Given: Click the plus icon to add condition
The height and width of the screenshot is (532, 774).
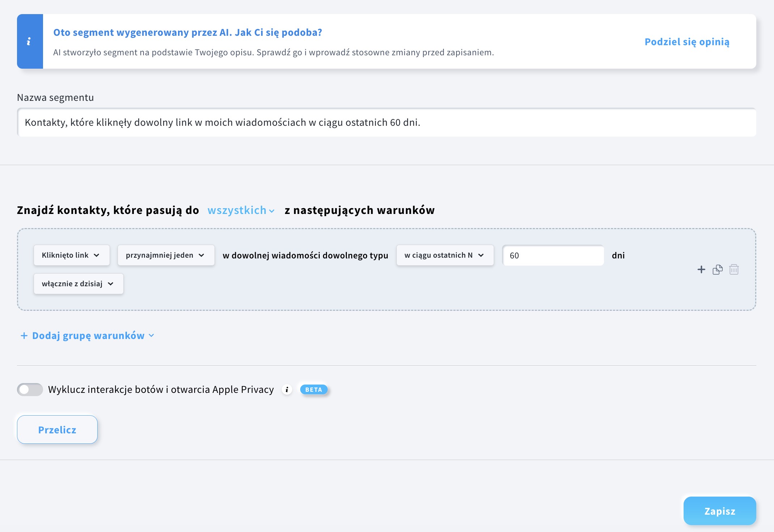Looking at the screenshot, I should click(701, 270).
